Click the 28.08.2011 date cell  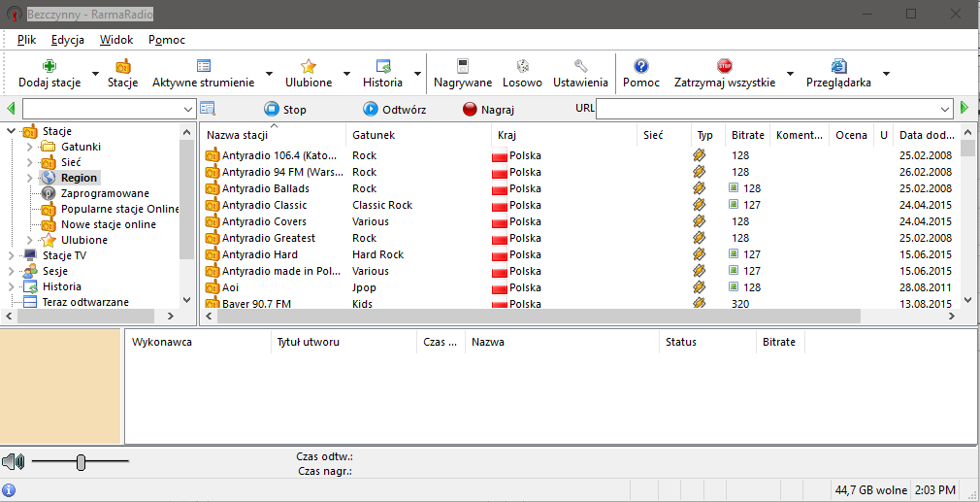click(x=927, y=287)
